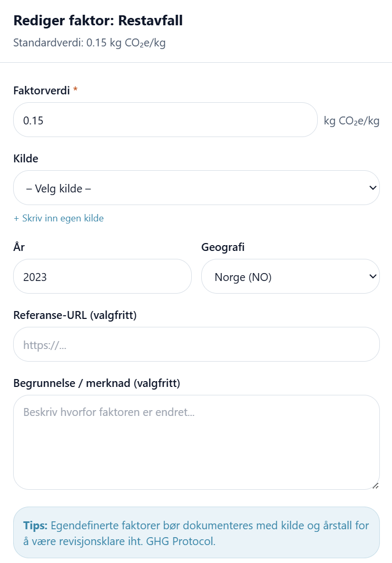Focus the År field showing 2023
Screen dimensions: 392x563
[x=102, y=277]
